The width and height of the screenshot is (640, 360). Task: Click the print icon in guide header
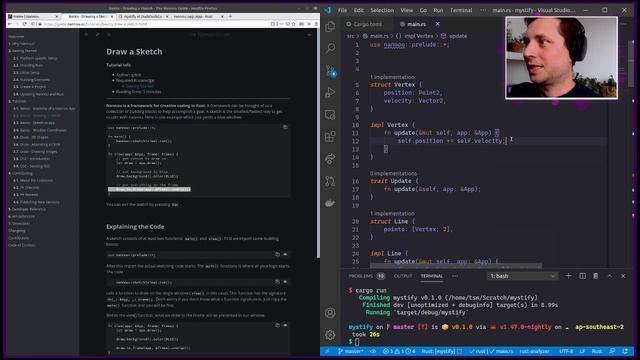[x=309, y=35]
